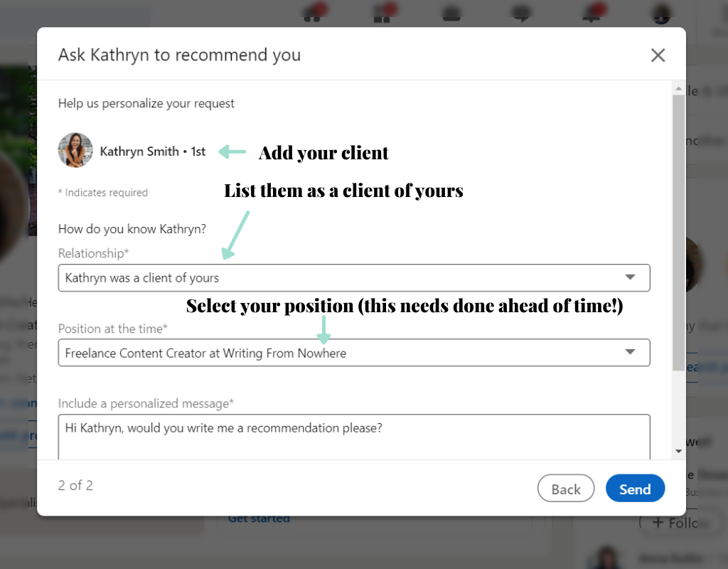Open the Get started link behind the dialog
The width and height of the screenshot is (728, 569).
click(259, 519)
